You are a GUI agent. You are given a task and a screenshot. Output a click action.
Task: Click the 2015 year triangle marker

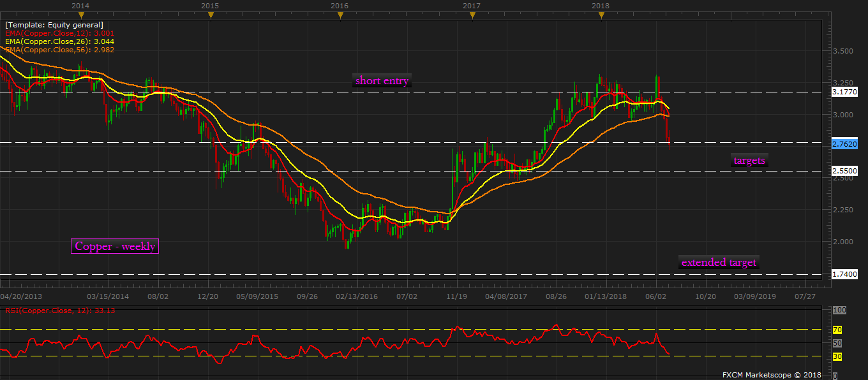[210, 15]
